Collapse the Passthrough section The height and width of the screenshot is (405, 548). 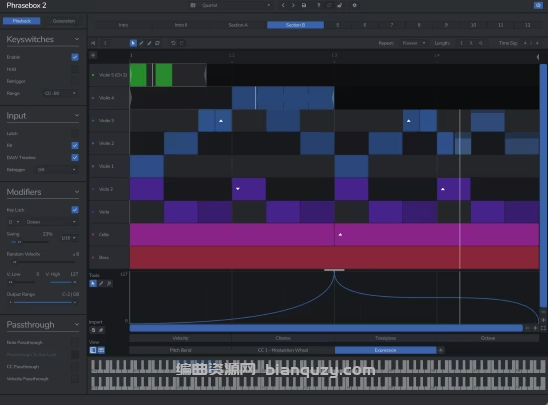[x=77, y=325]
